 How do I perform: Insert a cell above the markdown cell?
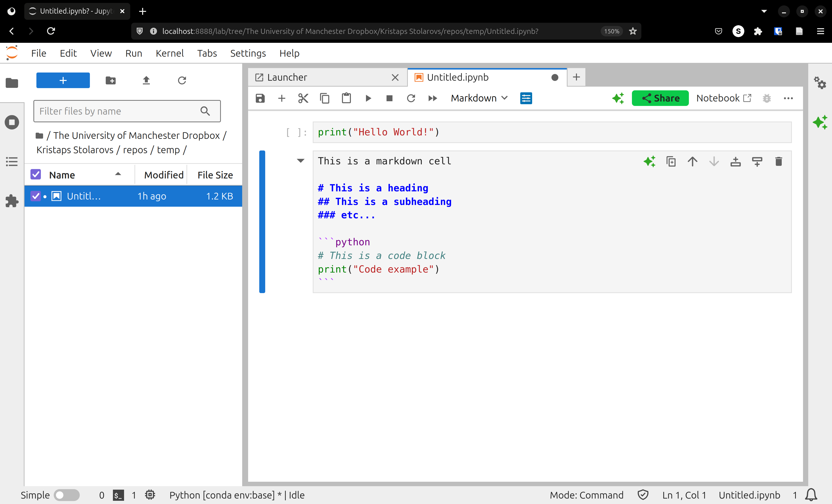735,161
